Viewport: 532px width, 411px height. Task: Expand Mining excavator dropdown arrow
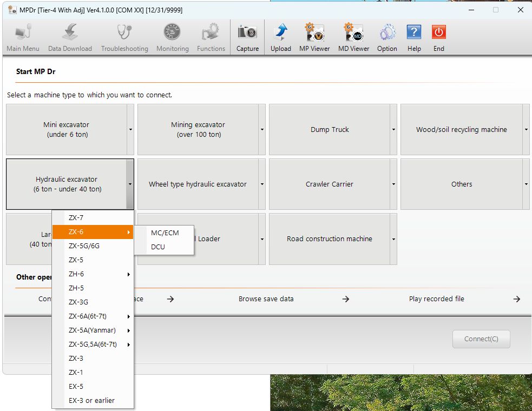[262, 130]
